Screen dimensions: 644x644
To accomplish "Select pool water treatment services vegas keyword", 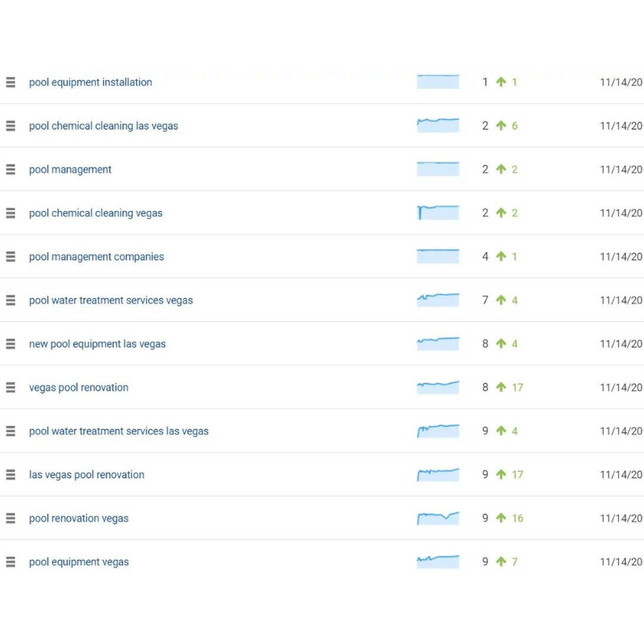I will (x=111, y=300).
